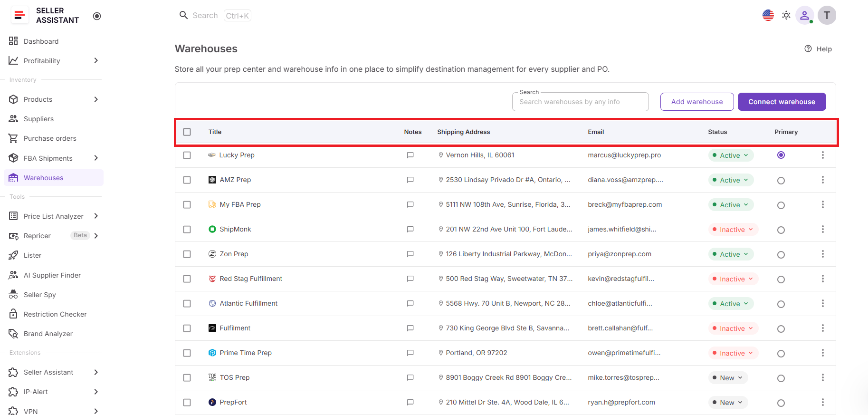Click the top Search Ctrl+K field
Image resolution: width=868 pixels, height=415 pixels.
(x=215, y=16)
